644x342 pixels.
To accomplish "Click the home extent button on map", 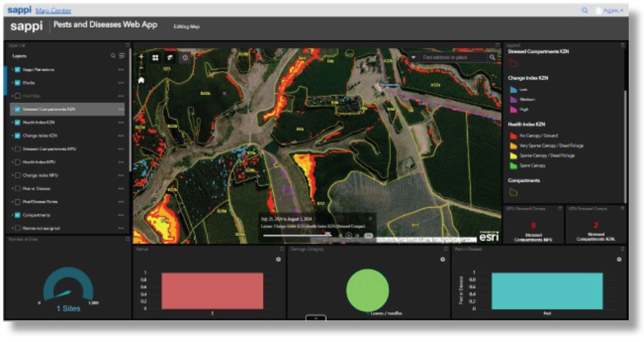I will click(x=141, y=80).
